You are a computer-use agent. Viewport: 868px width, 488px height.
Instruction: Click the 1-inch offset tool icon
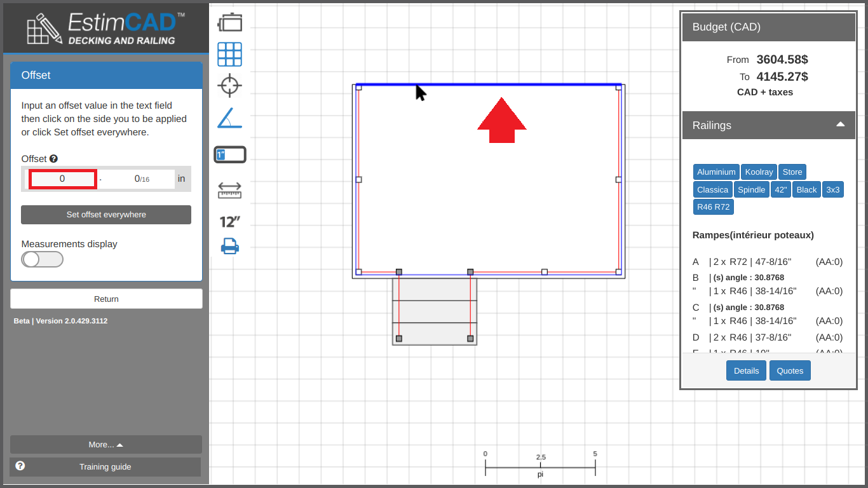229,154
